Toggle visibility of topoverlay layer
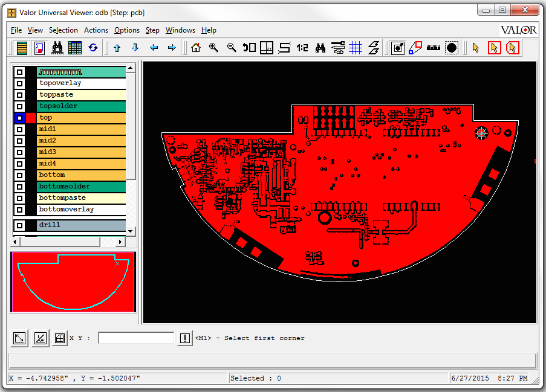 pyautogui.click(x=19, y=83)
